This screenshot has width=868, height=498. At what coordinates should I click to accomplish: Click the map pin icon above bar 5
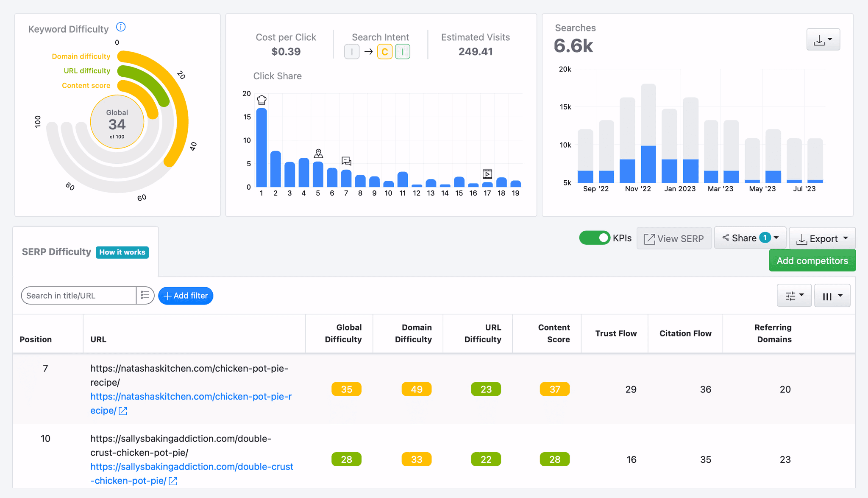tap(318, 153)
